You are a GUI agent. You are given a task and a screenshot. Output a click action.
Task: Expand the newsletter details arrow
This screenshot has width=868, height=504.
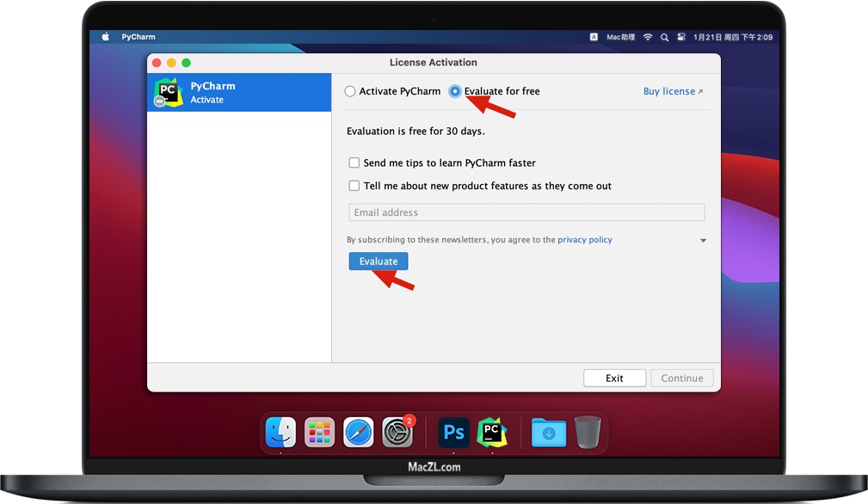(703, 241)
